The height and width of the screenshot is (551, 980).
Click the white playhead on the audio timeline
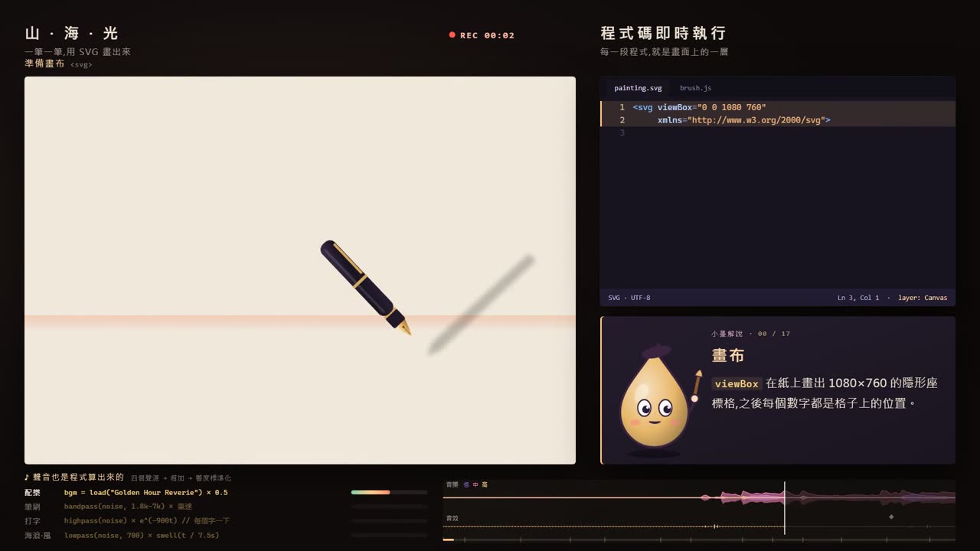click(x=784, y=507)
